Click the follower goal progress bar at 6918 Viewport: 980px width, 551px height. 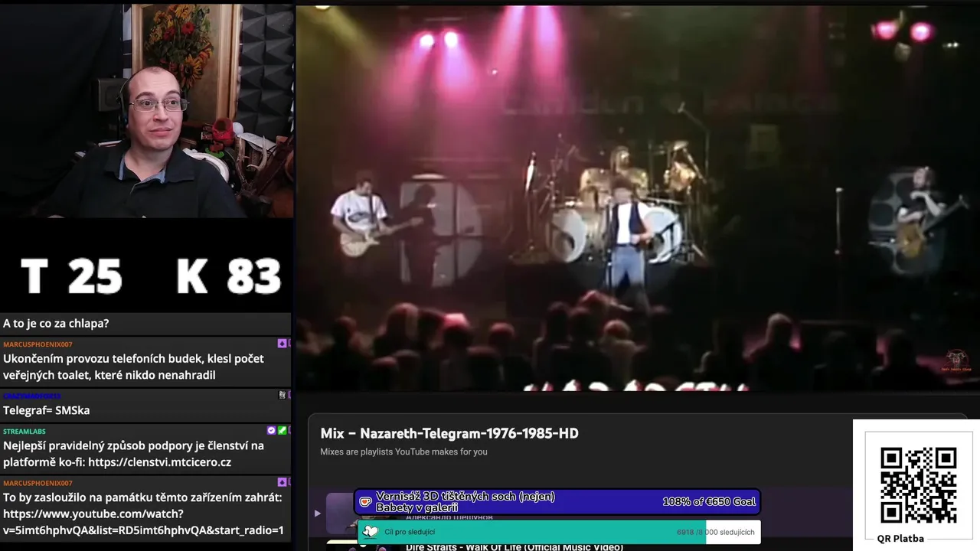tap(560, 532)
